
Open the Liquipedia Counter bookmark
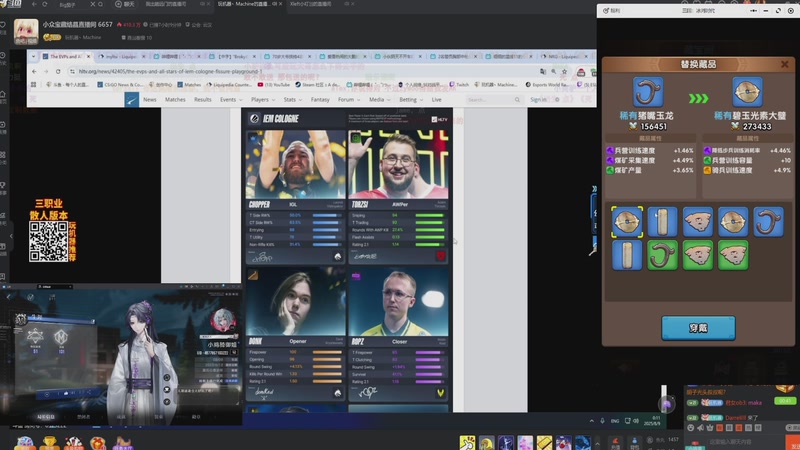[229, 85]
